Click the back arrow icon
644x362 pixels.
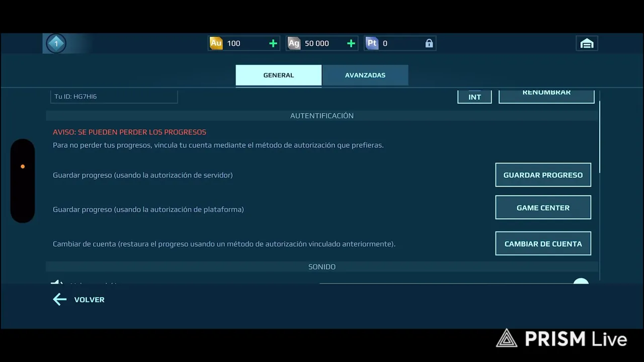[59, 300]
